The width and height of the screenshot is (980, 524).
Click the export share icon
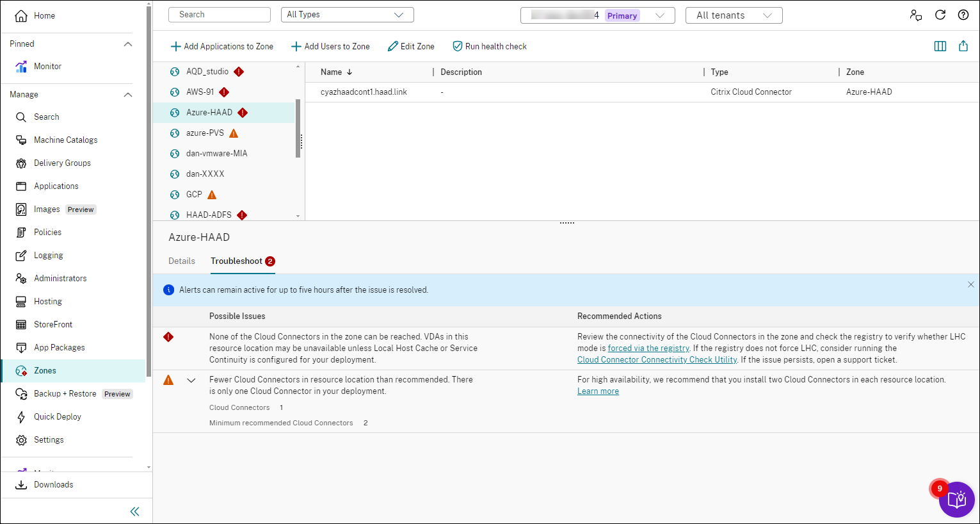coord(963,46)
